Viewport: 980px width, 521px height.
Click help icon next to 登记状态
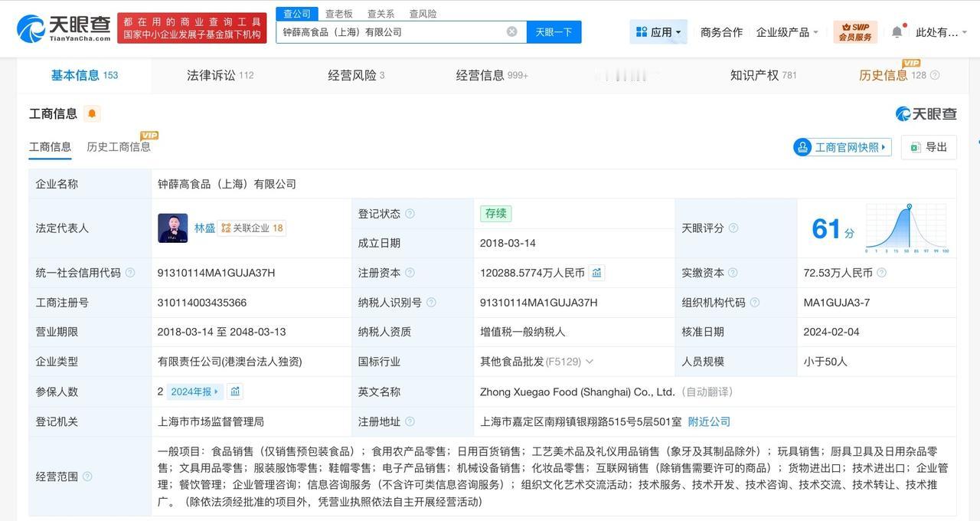[x=410, y=214]
